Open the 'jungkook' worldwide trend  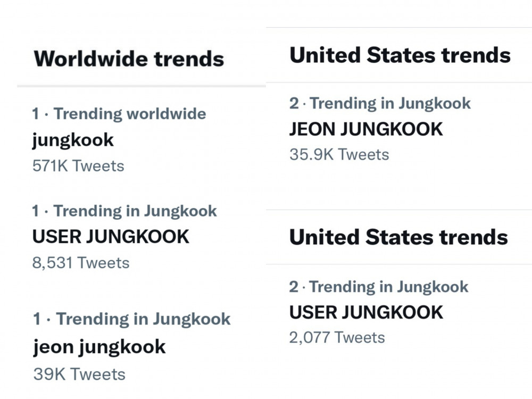pyautogui.click(x=73, y=140)
